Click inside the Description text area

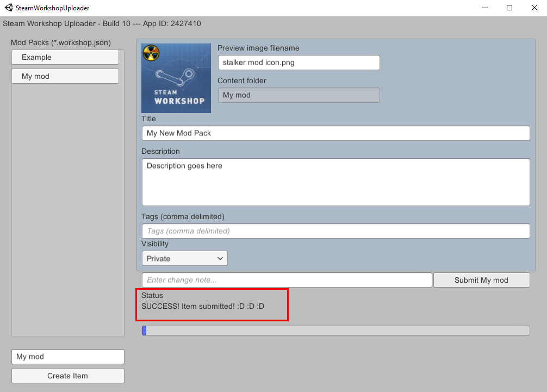pyautogui.click(x=336, y=182)
